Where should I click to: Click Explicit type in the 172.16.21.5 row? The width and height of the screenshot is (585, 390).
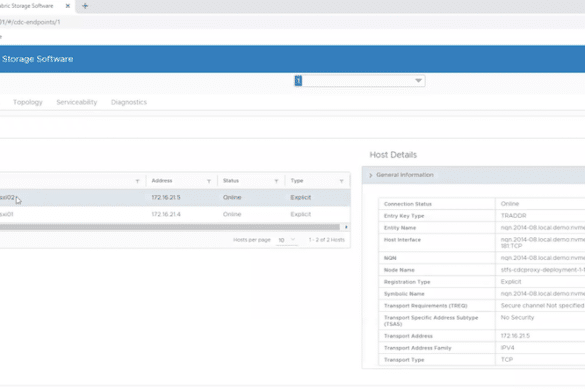point(301,197)
